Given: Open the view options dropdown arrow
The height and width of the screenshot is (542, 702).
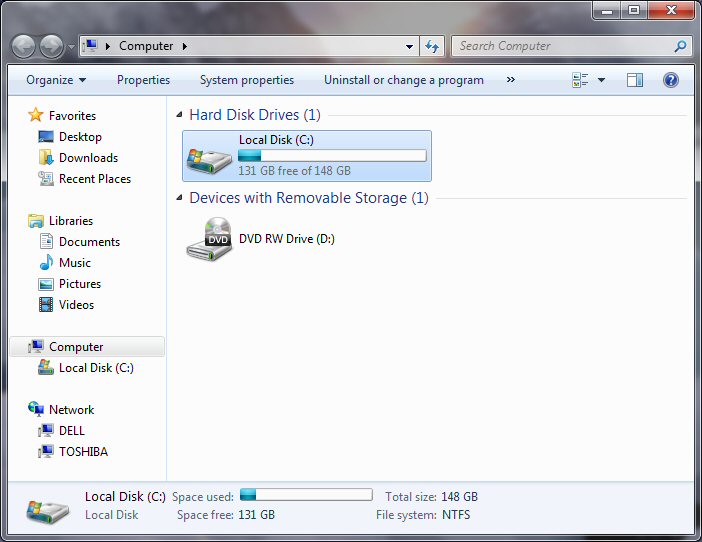Looking at the screenshot, I should point(601,80).
